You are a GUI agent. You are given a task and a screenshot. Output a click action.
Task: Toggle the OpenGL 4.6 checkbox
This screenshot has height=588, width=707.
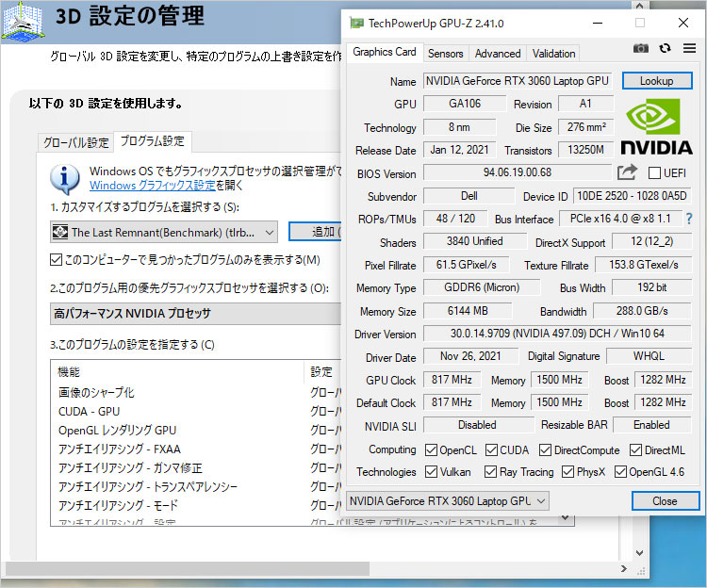tap(620, 472)
